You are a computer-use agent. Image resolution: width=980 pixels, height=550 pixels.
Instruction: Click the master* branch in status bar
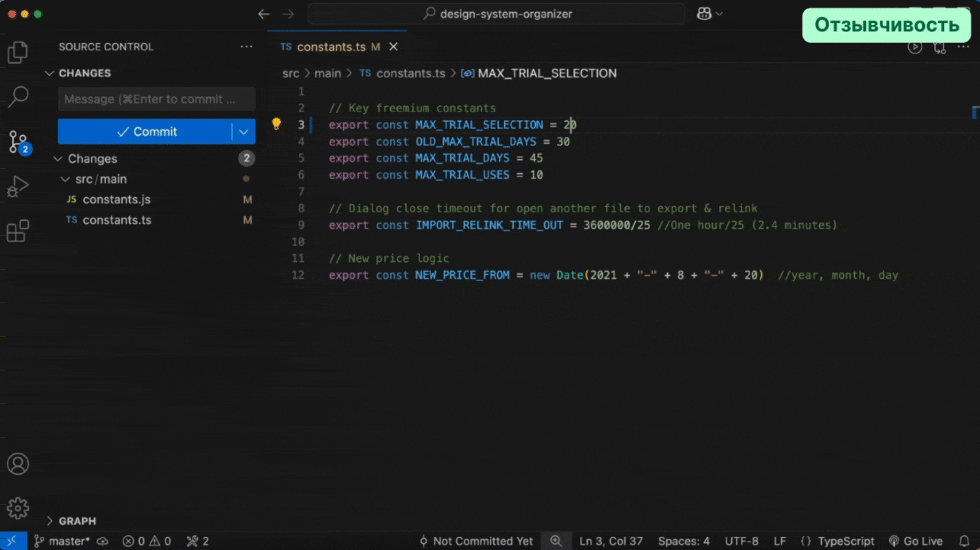click(x=61, y=541)
